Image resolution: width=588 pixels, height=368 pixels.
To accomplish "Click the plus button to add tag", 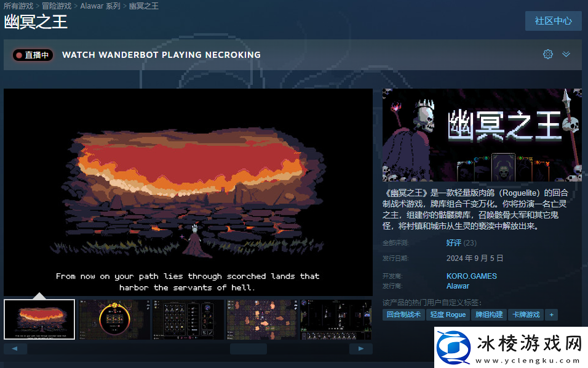I will [x=551, y=314].
